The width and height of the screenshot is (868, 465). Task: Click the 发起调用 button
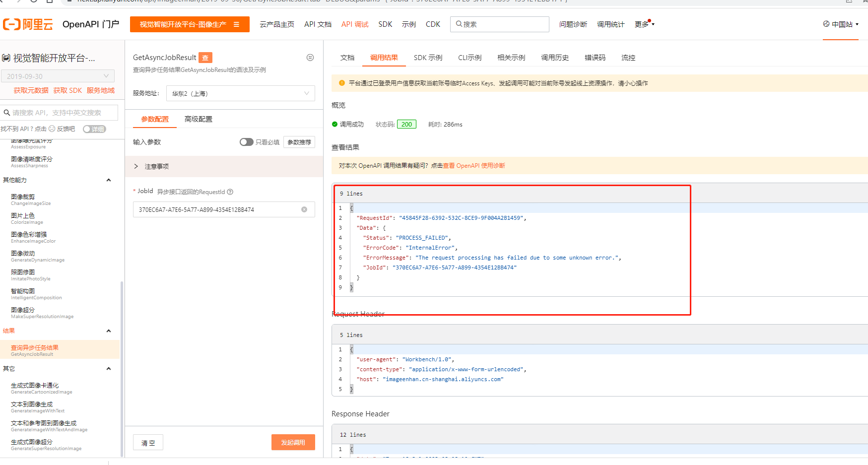293,442
